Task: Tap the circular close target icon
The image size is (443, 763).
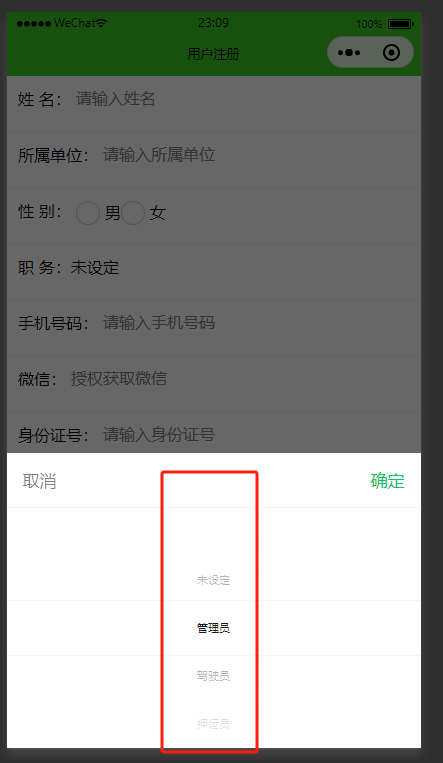Action: click(391, 53)
